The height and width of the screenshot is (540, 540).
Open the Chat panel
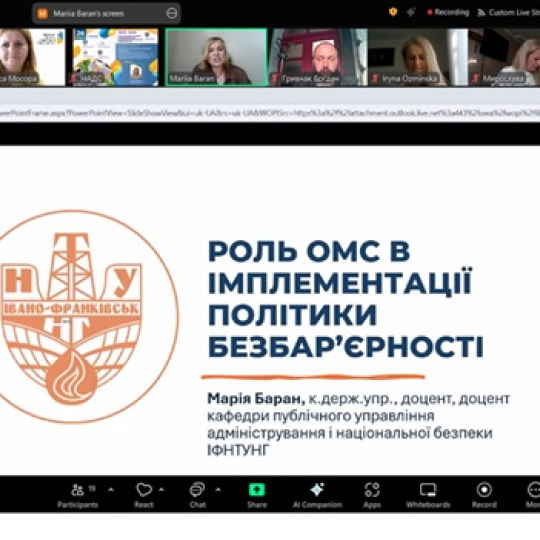(198, 495)
